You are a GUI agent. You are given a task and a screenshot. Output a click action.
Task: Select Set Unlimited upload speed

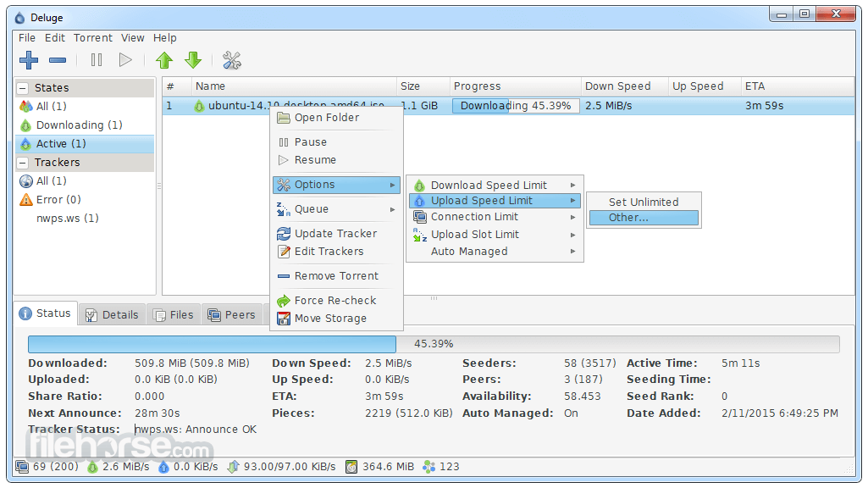pyautogui.click(x=644, y=202)
